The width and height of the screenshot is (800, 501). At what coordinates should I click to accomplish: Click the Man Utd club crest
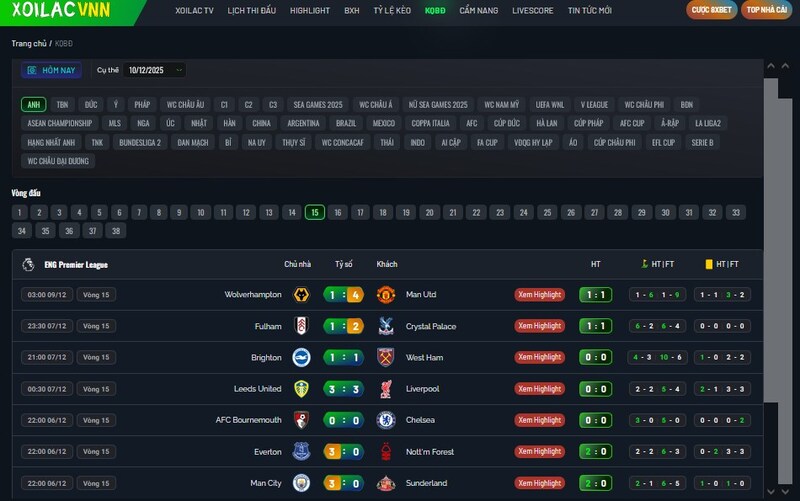[x=386, y=295]
